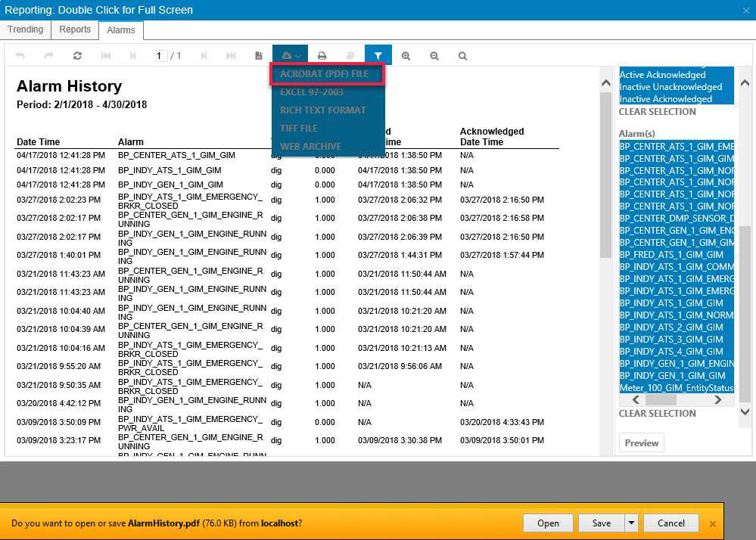
Task: Click Open in the download bar
Action: tap(548, 523)
